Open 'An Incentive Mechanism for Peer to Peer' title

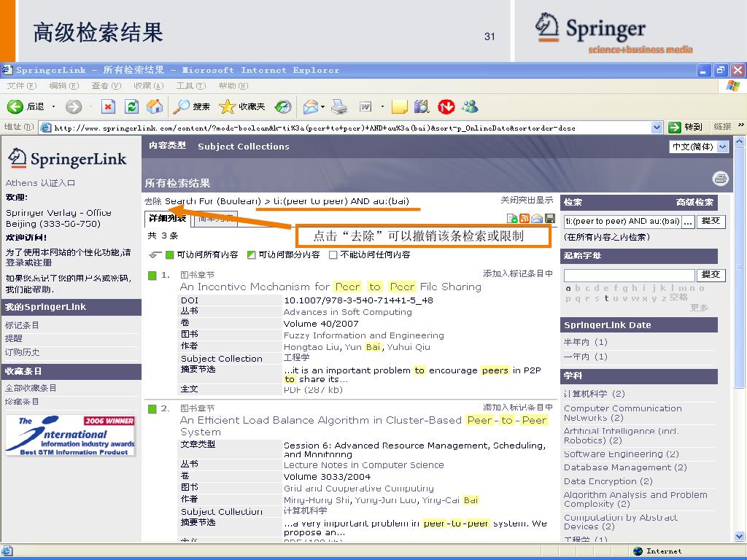pyautogui.click(x=330, y=287)
